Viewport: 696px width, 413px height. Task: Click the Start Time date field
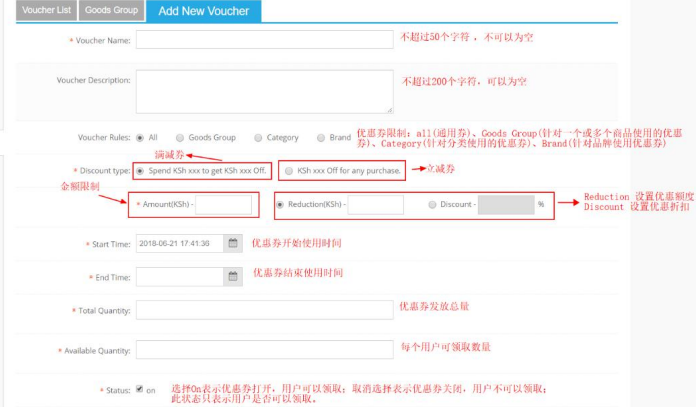(180, 243)
